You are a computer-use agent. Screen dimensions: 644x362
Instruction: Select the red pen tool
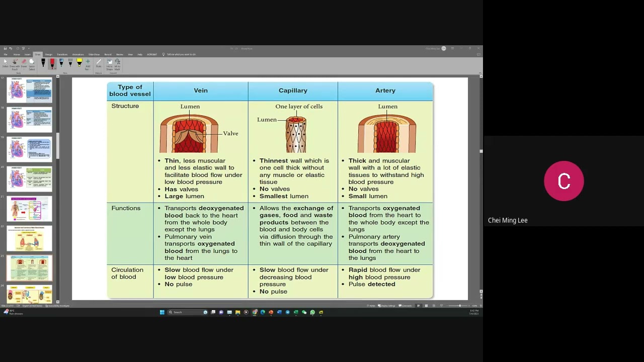coord(52,62)
